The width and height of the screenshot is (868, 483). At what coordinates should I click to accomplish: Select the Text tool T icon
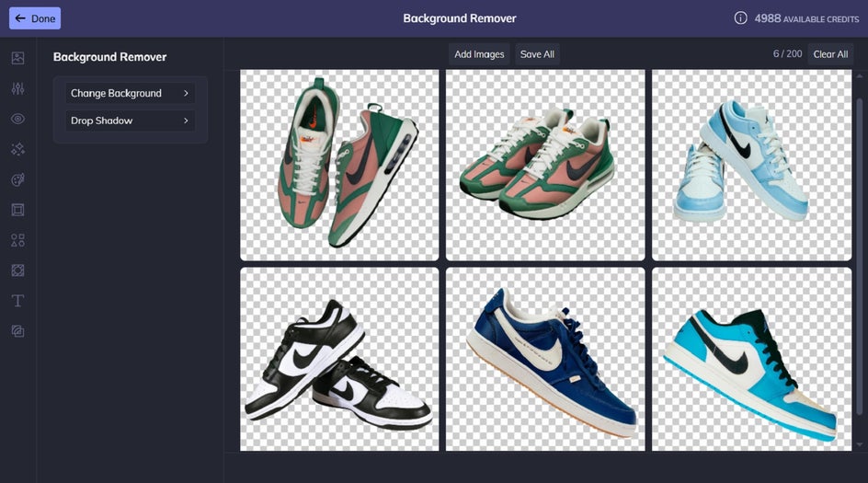[x=17, y=301]
